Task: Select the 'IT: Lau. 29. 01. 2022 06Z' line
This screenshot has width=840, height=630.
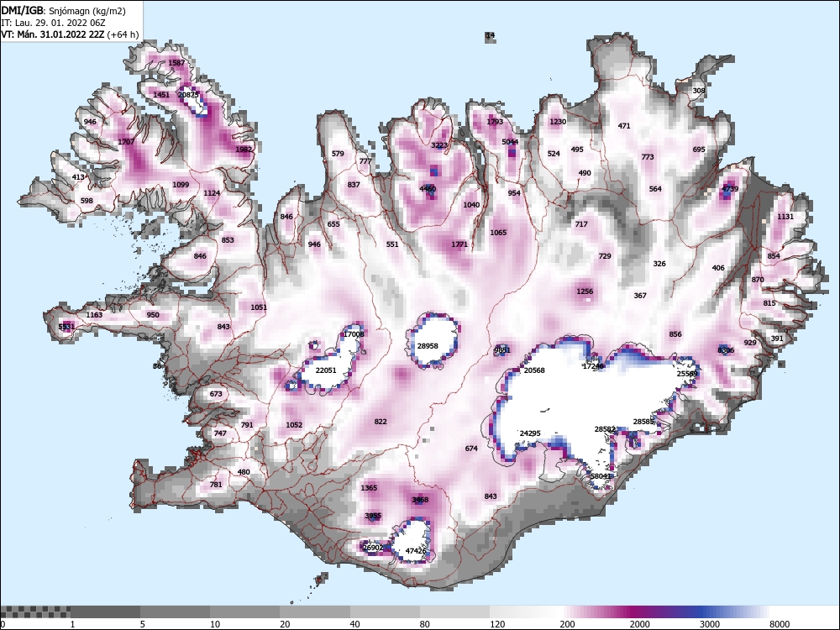Action: tap(51, 23)
